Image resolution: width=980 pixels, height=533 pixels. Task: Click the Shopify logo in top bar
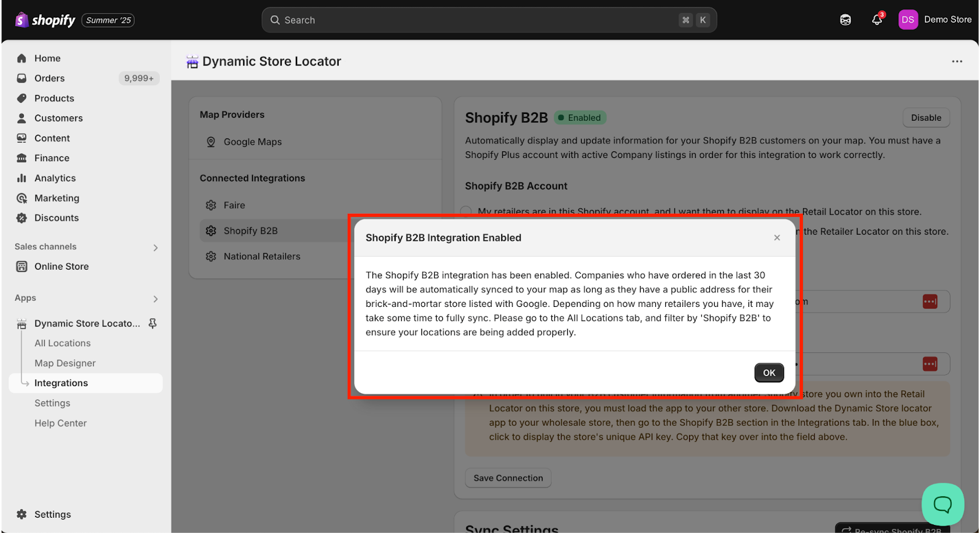click(x=45, y=20)
